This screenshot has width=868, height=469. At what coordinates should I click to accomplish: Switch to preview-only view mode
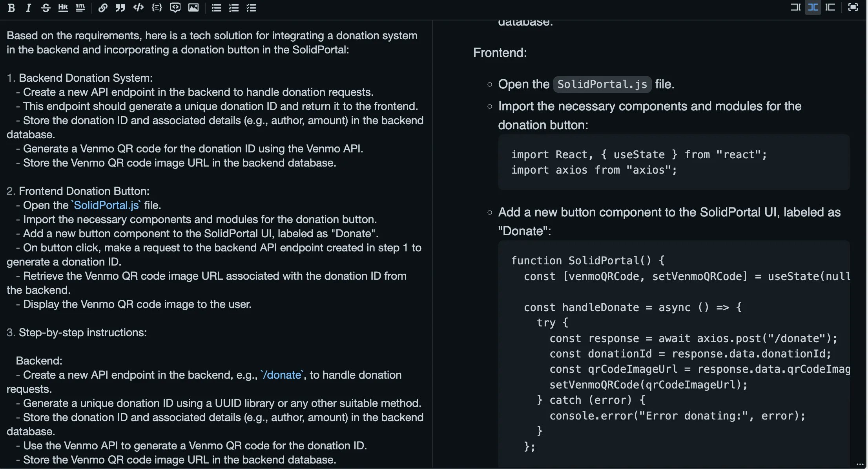coord(830,7)
